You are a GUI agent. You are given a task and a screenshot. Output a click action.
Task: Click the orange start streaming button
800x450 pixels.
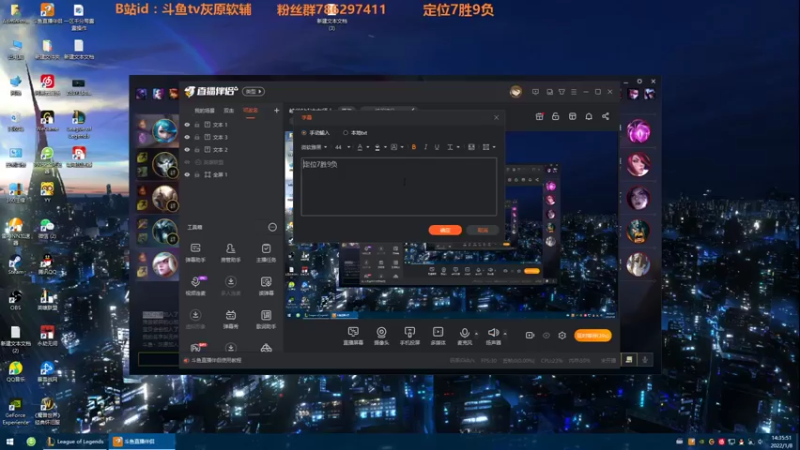tap(592, 335)
